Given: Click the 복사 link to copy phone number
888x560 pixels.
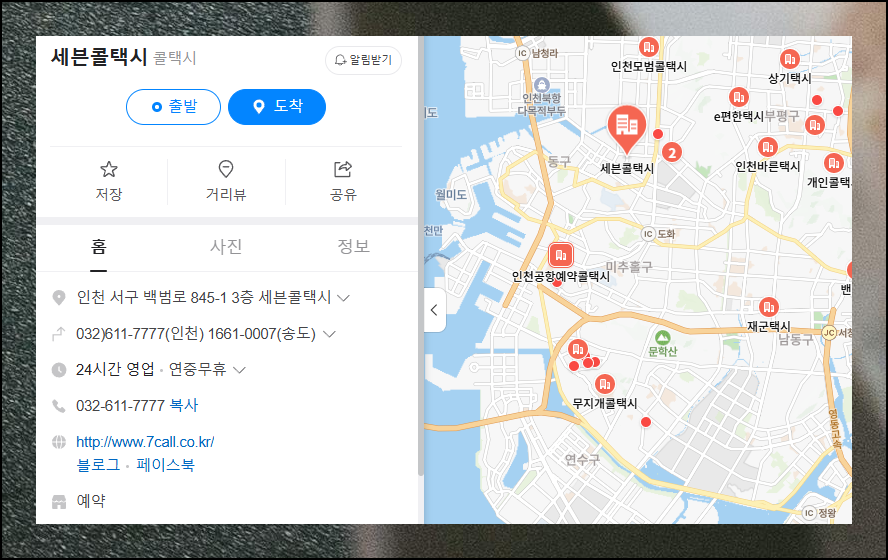Looking at the screenshot, I should (x=184, y=405).
